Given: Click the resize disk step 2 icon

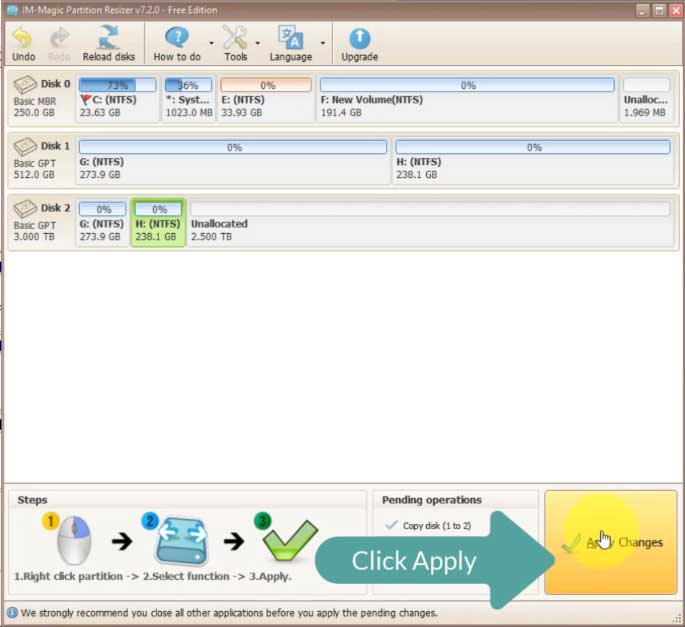Looking at the screenshot, I should [x=182, y=541].
